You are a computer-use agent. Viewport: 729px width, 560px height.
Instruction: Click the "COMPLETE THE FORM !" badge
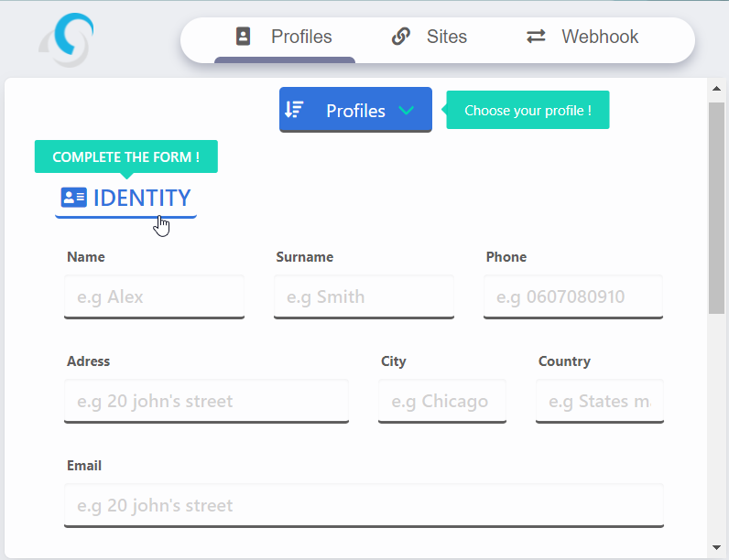pyautogui.click(x=126, y=156)
